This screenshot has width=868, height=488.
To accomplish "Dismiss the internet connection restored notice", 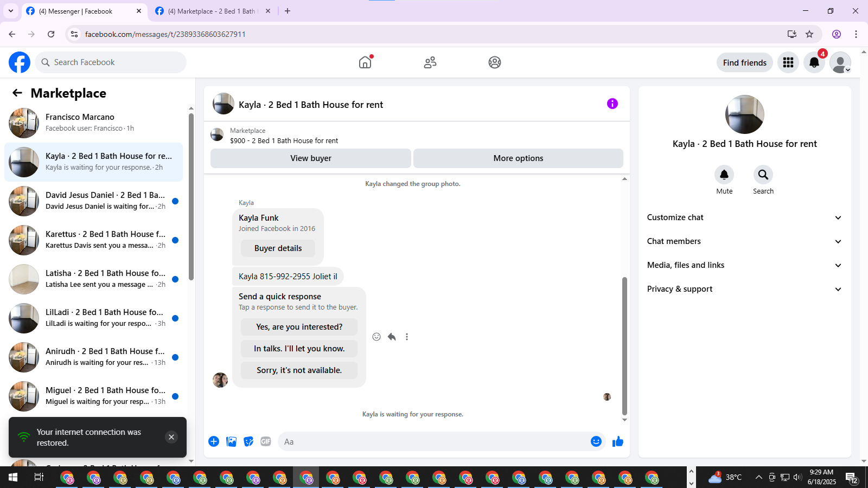I will coord(171,437).
